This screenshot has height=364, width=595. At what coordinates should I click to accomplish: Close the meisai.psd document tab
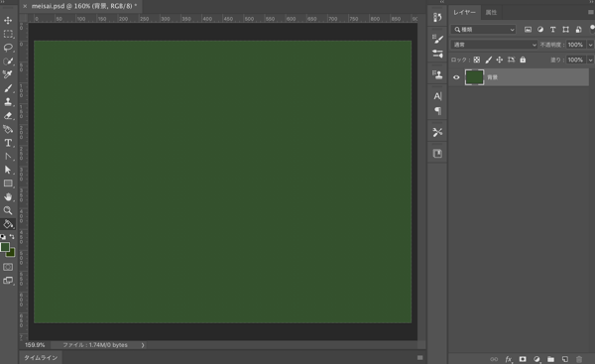tap(25, 6)
